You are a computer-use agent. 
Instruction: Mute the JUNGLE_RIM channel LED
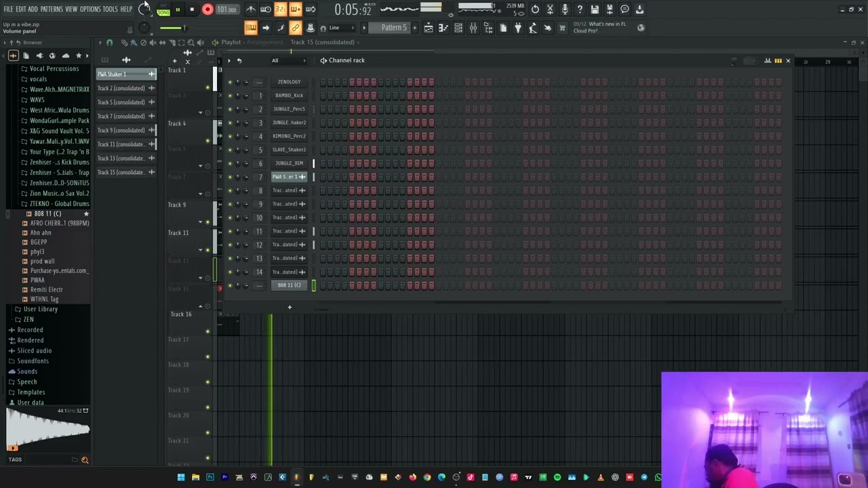(230, 163)
